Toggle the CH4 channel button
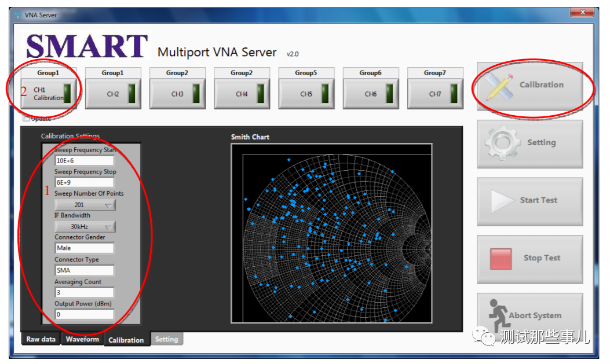Viewport: 610px width, 364px height. tap(242, 94)
